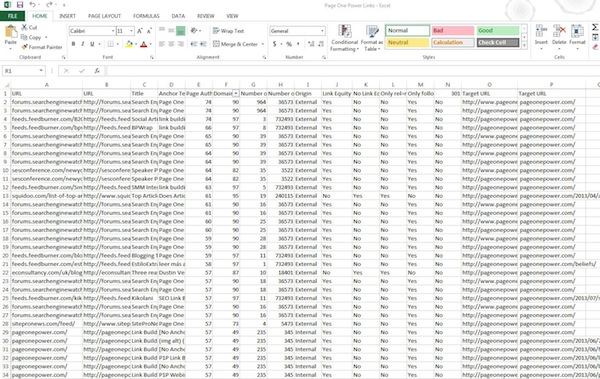Click the Undo arrow icon
This screenshot has width=600, height=379.
pos(33,5)
